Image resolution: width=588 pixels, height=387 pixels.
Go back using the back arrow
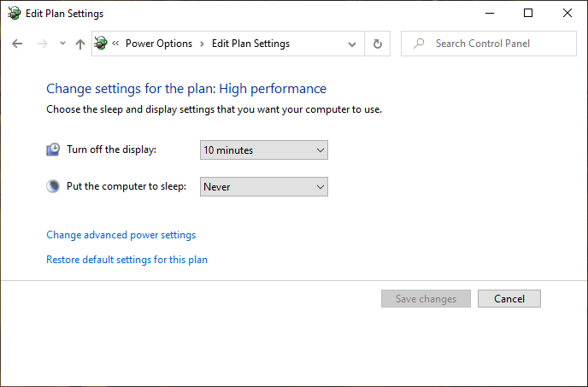(17, 44)
